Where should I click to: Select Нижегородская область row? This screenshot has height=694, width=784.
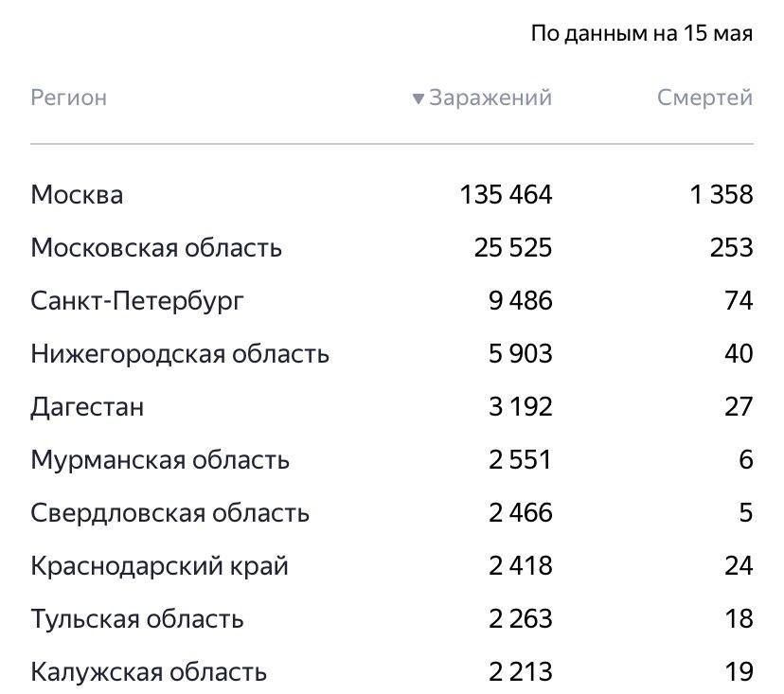tap(180, 354)
